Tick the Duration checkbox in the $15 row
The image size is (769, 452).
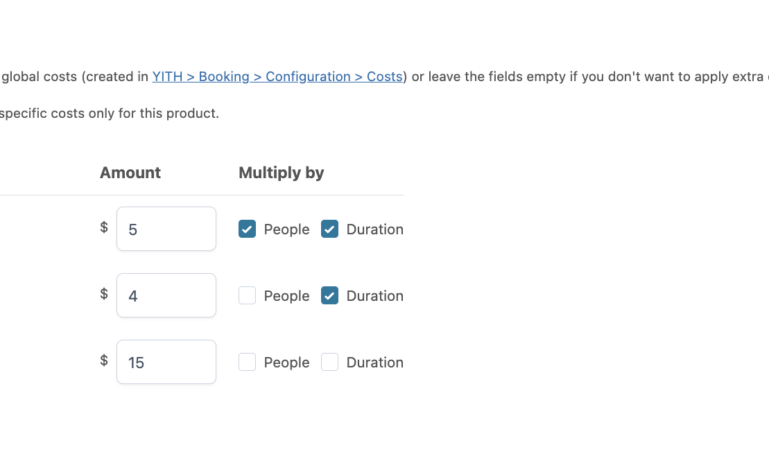click(330, 362)
